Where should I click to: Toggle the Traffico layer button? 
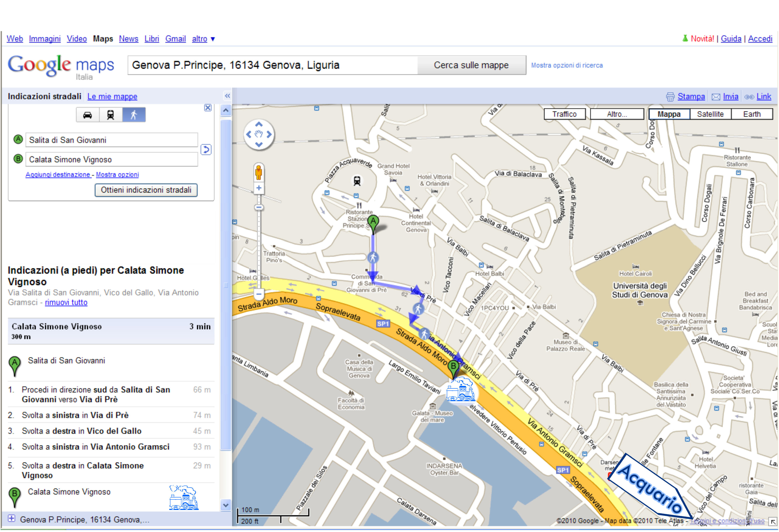565,114
